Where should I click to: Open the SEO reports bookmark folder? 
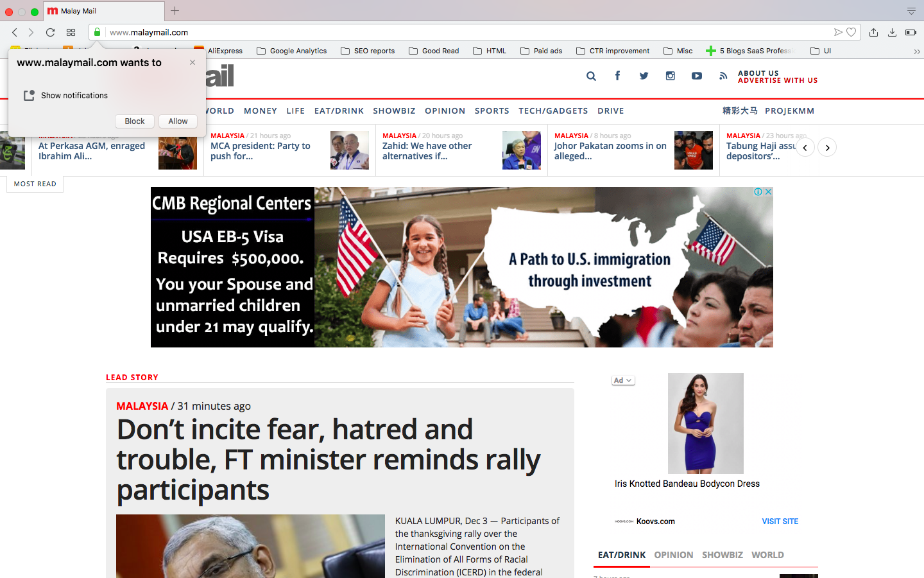coord(368,51)
